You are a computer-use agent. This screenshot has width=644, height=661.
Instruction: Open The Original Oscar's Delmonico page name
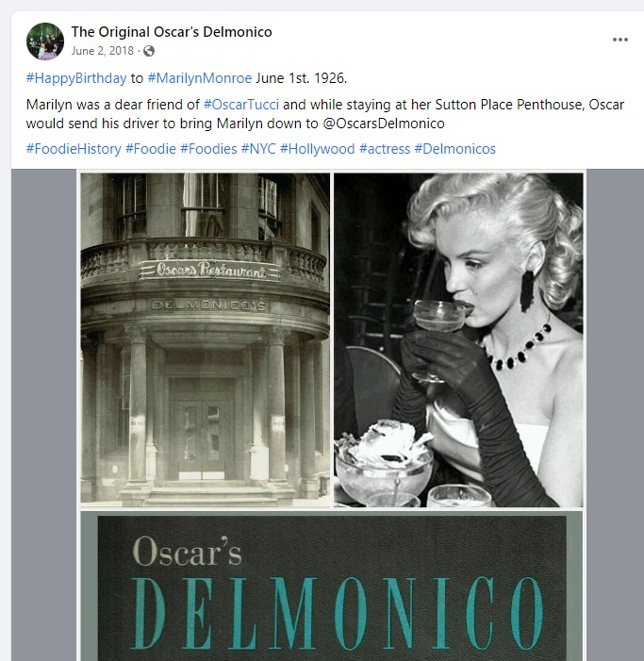[x=172, y=32]
